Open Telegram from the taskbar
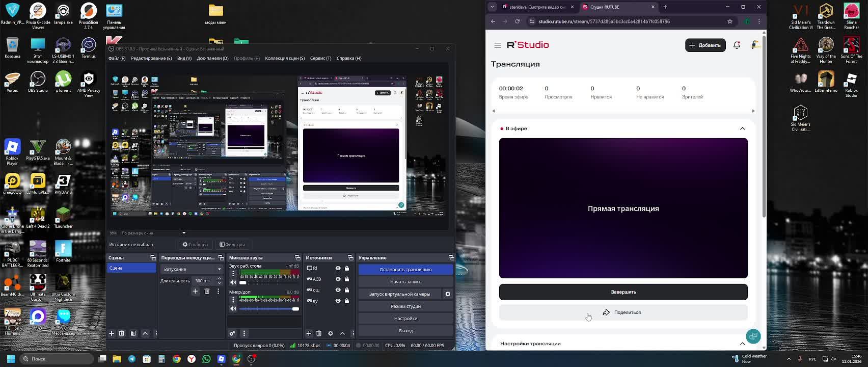Screen dimensions: 868x367 (132, 359)
